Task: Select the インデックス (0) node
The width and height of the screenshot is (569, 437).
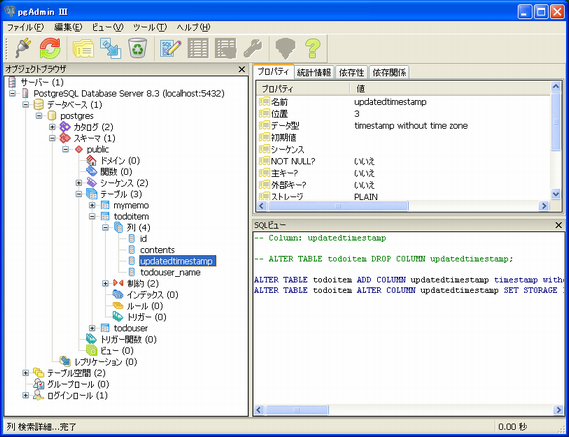Action: (152, 295)
